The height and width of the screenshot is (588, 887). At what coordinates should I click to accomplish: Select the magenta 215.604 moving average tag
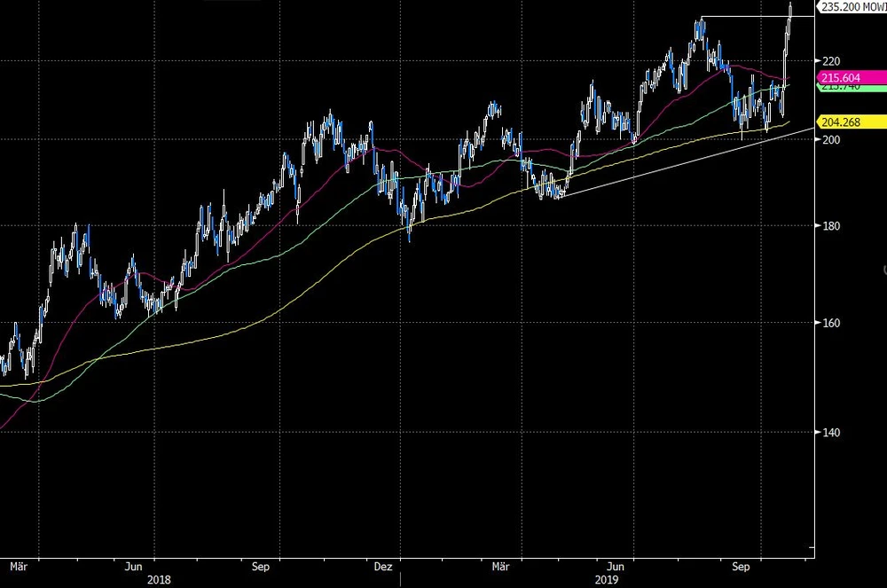(842, 78)
